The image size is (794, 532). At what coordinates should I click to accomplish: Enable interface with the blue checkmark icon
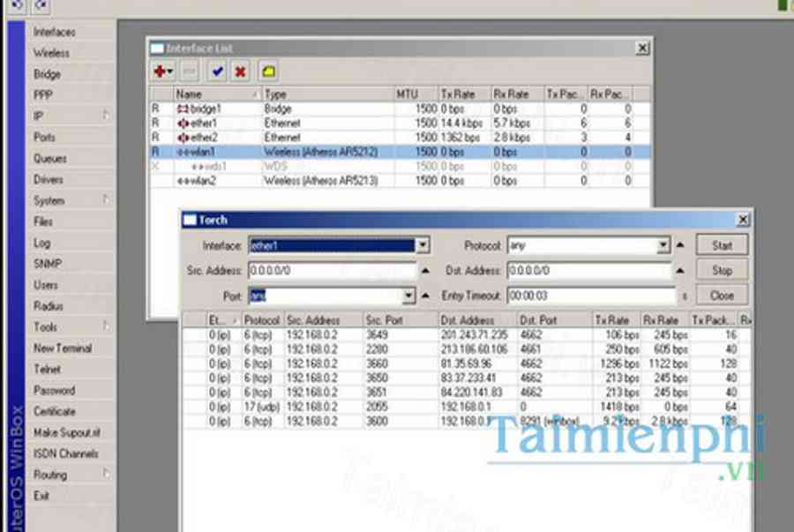(217, 71)
